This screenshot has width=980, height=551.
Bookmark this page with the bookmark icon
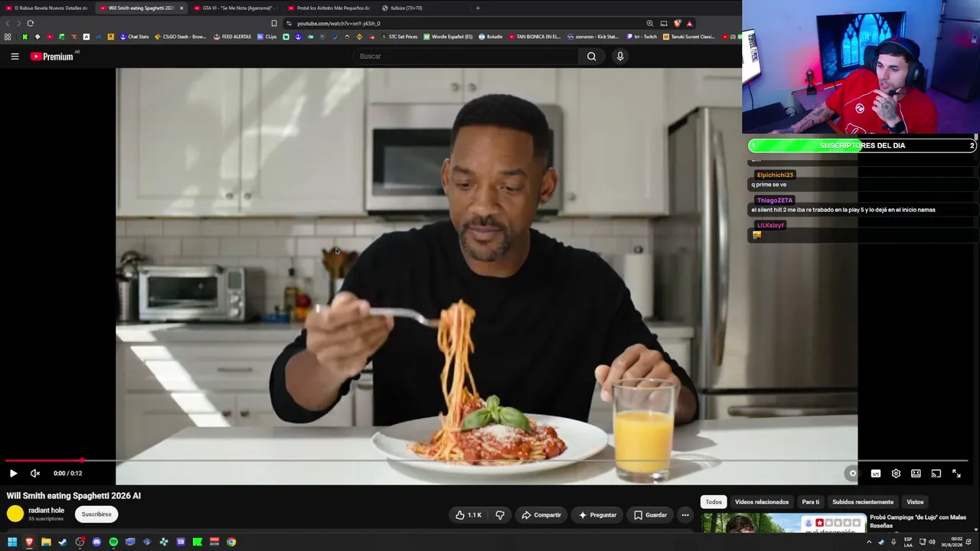pos(274,23)
